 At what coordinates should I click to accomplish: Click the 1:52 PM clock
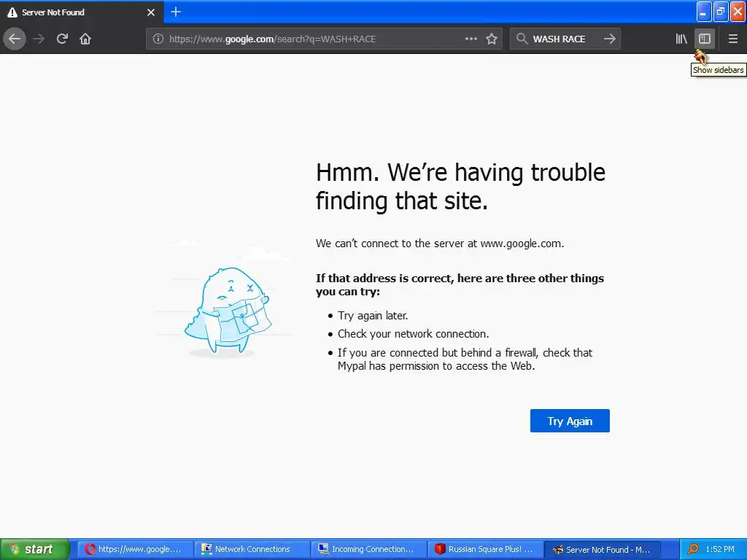tap(720, 549)
